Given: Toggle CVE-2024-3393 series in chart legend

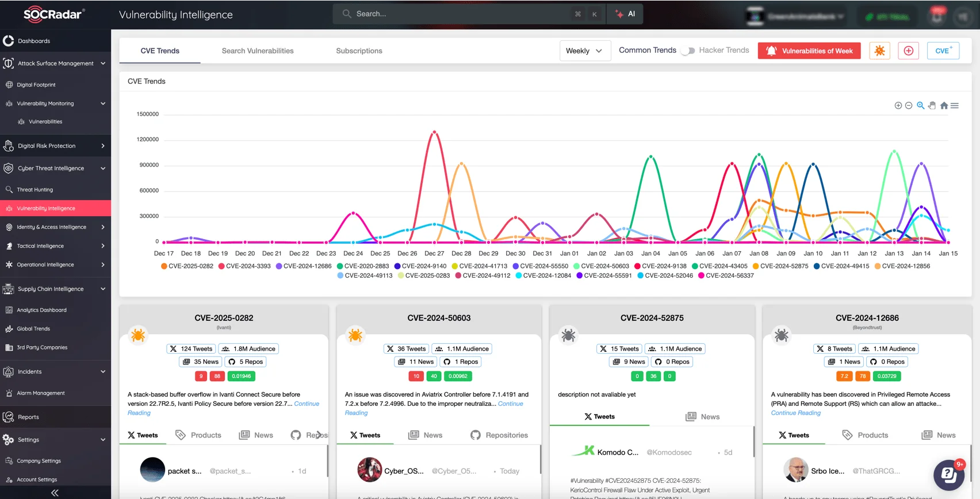Looking at the screenshot, I should (x=244, y=266).
